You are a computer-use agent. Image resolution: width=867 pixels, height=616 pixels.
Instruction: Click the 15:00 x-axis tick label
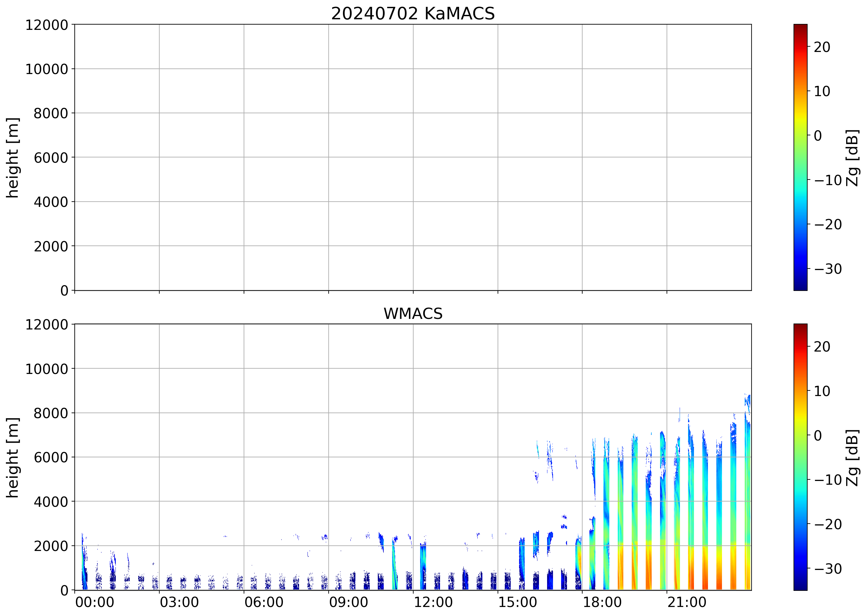pos(517,602)
